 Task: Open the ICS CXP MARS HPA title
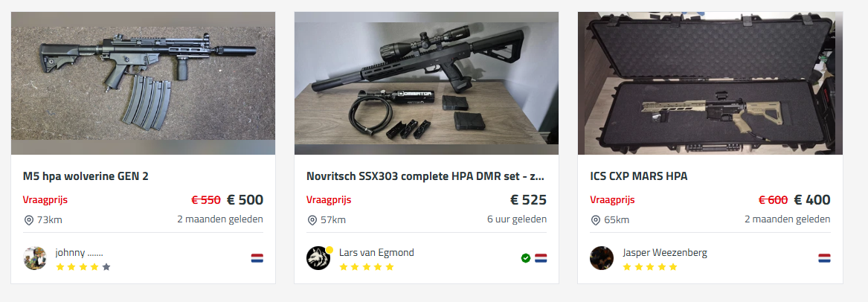pos(639,176)
